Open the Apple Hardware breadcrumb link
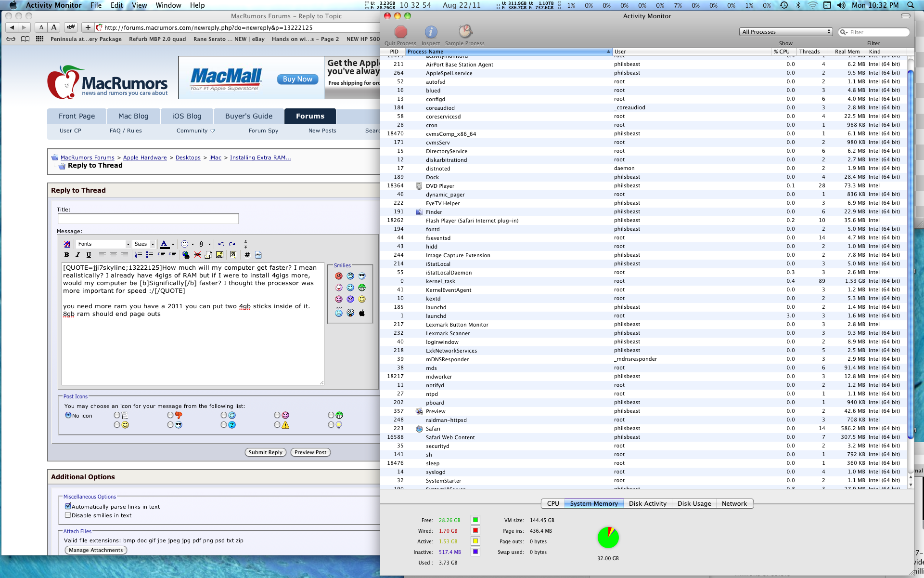Image resolution: width=924 pixels, height=578 pixels. point(145,158)
